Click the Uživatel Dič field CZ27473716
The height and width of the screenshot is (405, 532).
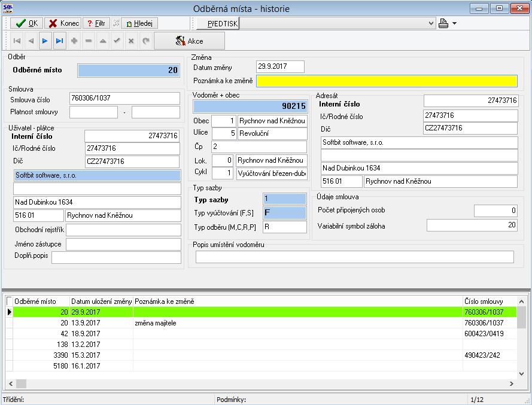[x=132, y=162]
